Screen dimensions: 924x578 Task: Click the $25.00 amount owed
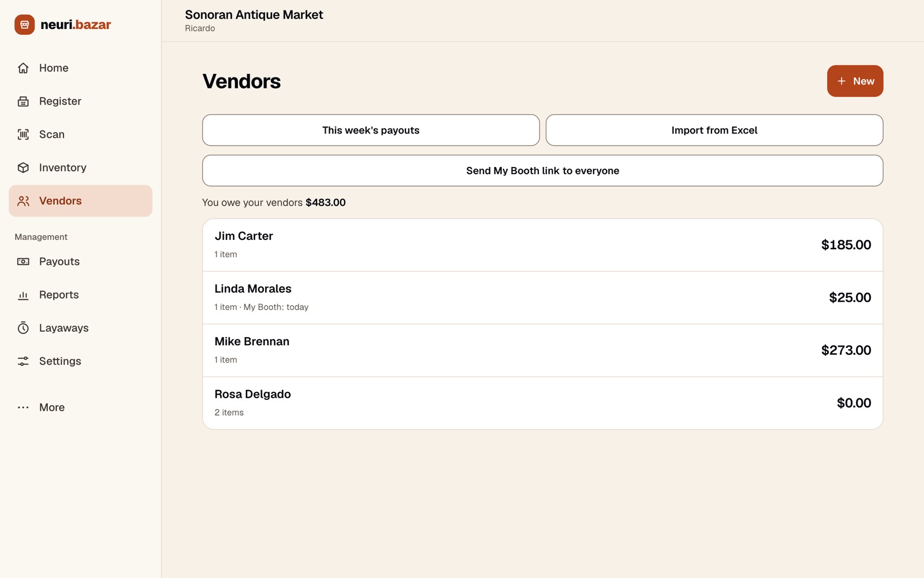pyautogui.click(x=850, y=298)
